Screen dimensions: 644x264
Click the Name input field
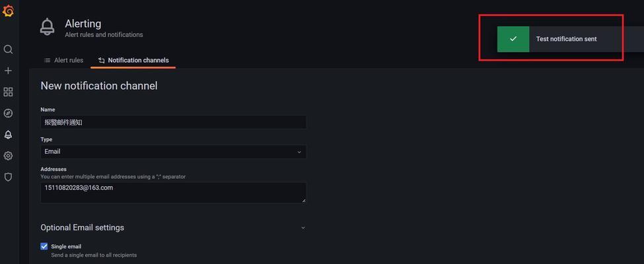click(173, 122)
